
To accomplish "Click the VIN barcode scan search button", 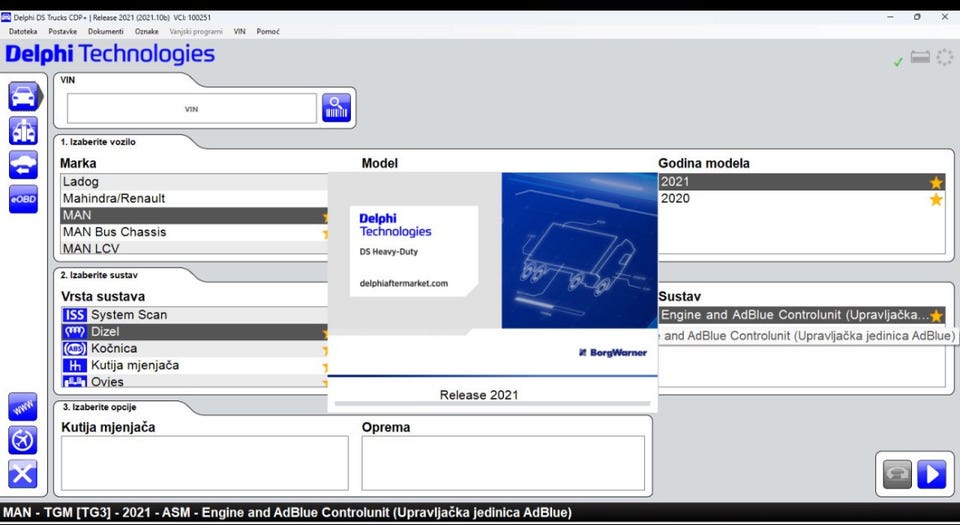I will 336,108.
